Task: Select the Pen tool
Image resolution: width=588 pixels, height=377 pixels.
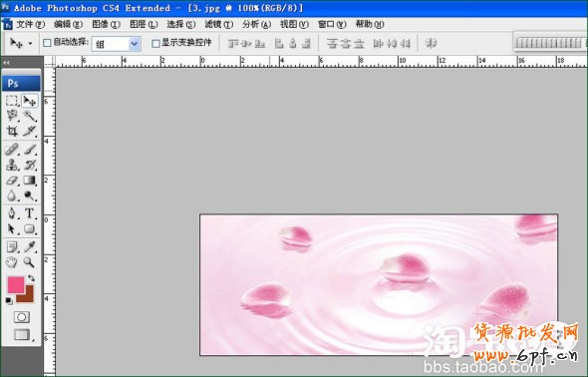Action: click(x=12, y=213)
